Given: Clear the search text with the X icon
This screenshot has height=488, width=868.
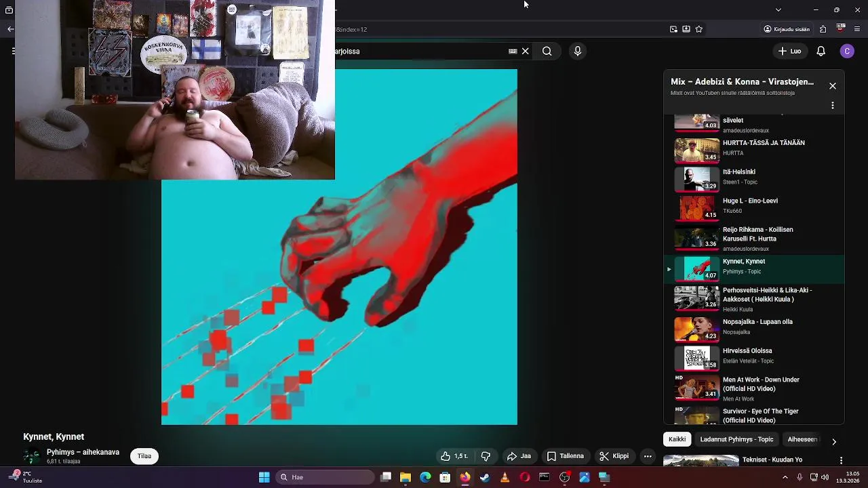Looking at the screenshot, I should [525, 51].
